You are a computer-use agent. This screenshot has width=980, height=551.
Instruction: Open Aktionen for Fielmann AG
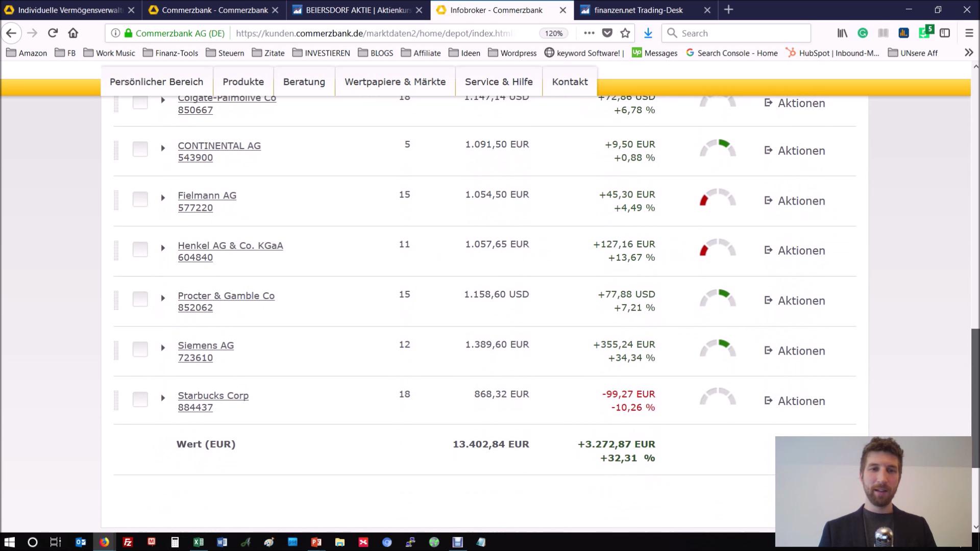[794, 201]
